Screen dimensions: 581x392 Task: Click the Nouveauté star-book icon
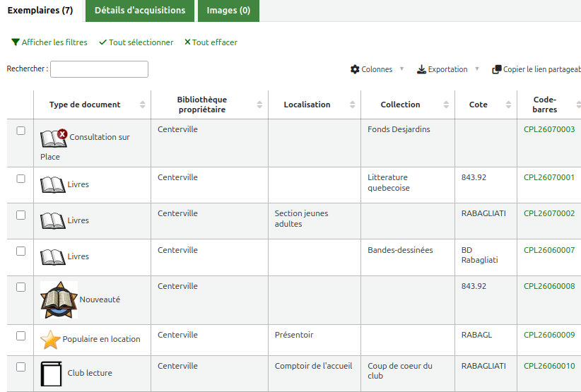(59, 300)
